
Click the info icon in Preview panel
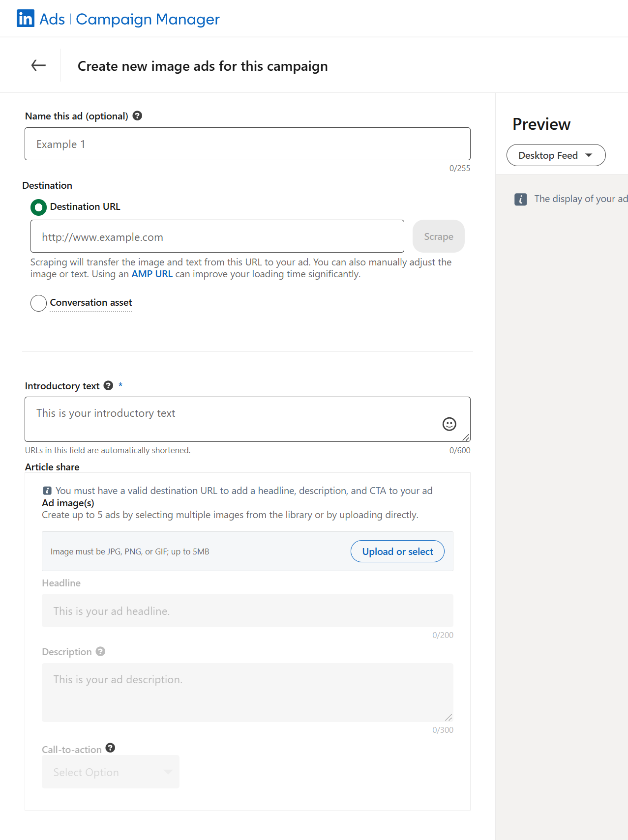coord(521,199)
